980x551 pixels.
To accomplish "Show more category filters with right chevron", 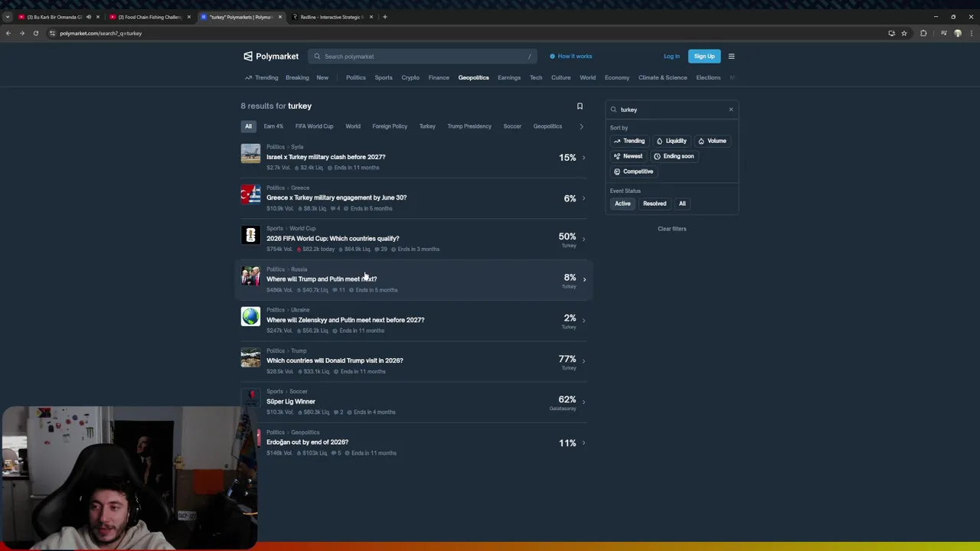I will point(581,126).
